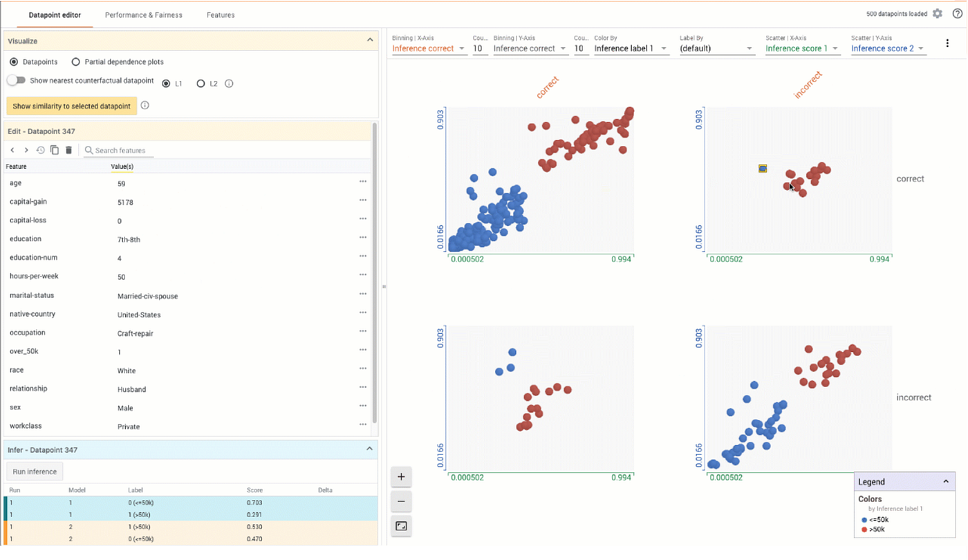Image resolution: width=968 pixels, height=560 pixels.
Task: Click the info icon next to the similarity button
Action: coord(145,106)
